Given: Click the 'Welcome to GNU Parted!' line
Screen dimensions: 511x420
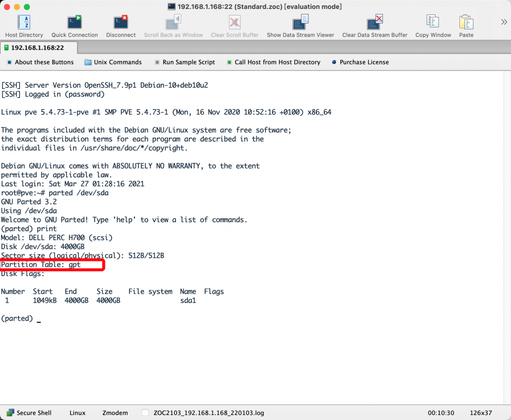Looking at the screenshot, I should pyautogui.click(x=124, y=220).
